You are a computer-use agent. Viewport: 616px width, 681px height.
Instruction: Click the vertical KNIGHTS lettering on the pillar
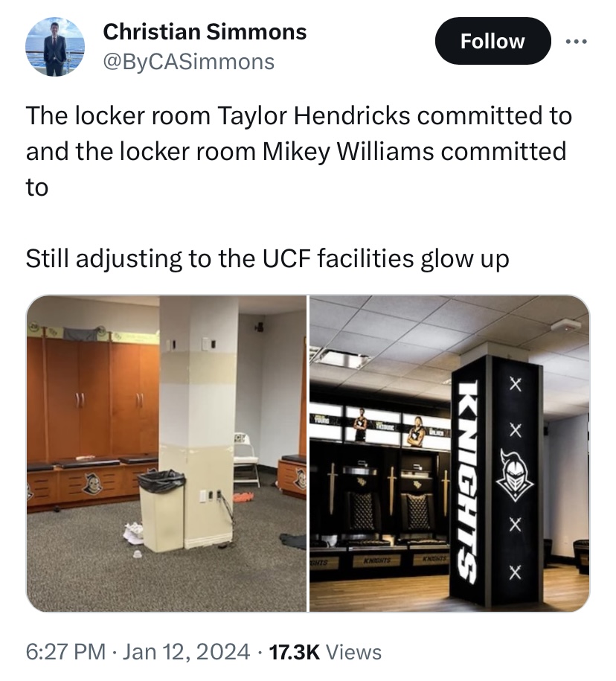(469, 482)
